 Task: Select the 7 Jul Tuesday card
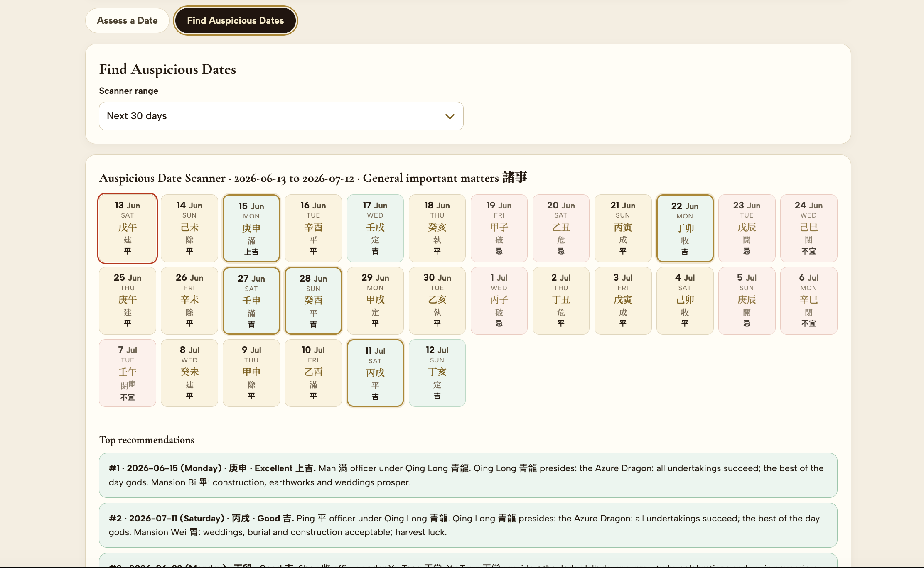pos(128,373)
